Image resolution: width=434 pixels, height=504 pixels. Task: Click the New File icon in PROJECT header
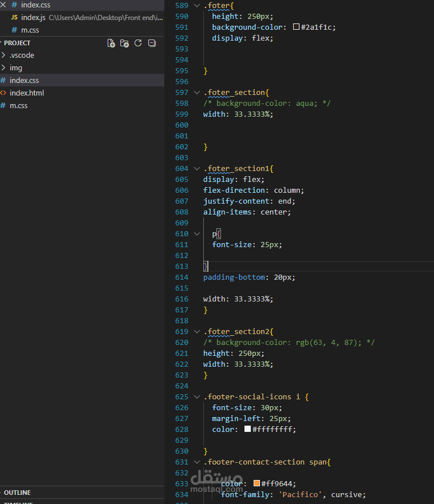tap(111, 43)
